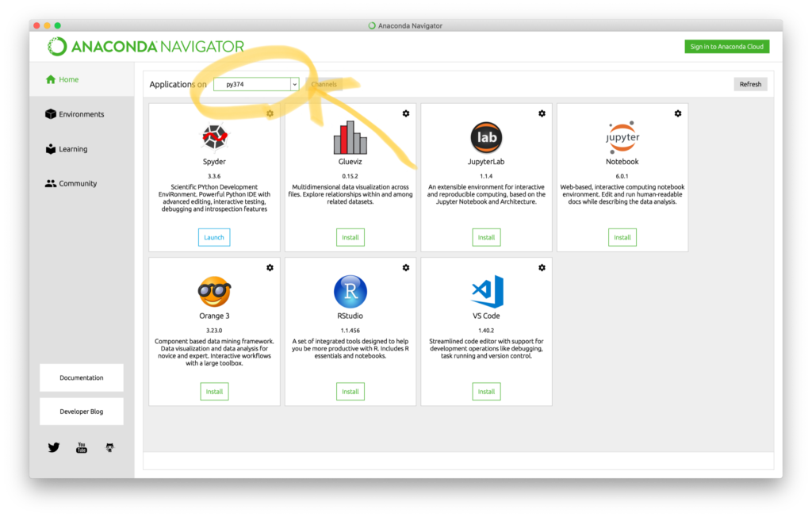Click the RStudio blue R icon
The width and height of the screenshot is (812, 517).
[x=350, y=292]
